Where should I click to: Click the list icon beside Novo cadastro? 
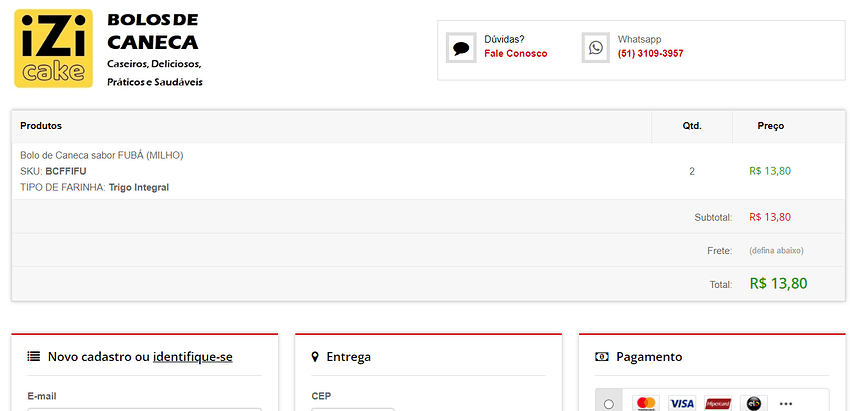(x=34, y=357)
